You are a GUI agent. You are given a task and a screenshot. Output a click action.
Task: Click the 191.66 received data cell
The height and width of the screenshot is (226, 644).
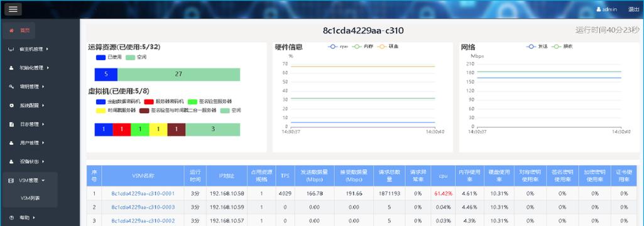[354, 193]
